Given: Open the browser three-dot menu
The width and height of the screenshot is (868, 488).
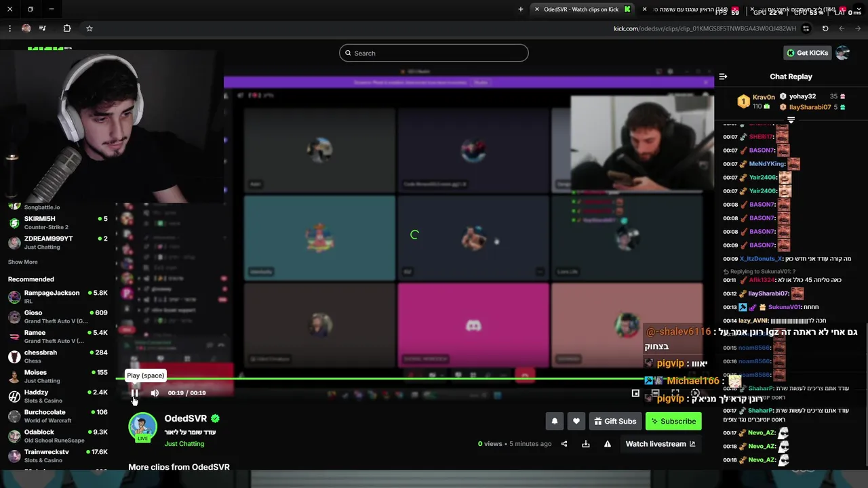Looking at the screenshot, I should point(9,28).
